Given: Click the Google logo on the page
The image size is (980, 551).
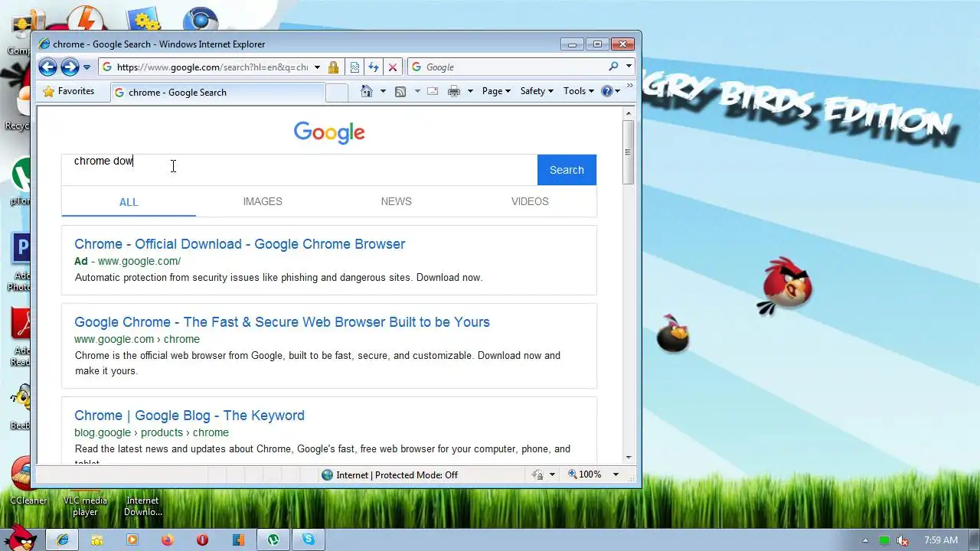Looking at the screenshot, I should (329, 132).
